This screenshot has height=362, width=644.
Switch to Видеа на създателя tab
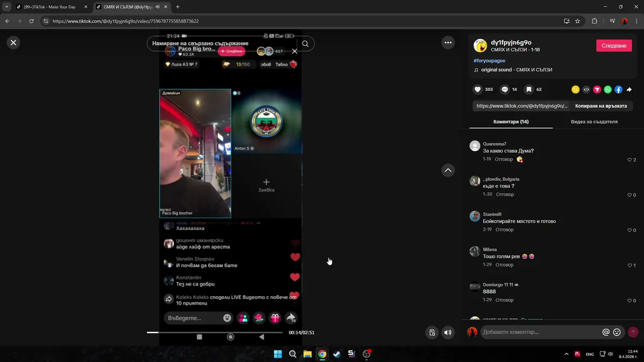pyautogui.click(x=594, y=122)
